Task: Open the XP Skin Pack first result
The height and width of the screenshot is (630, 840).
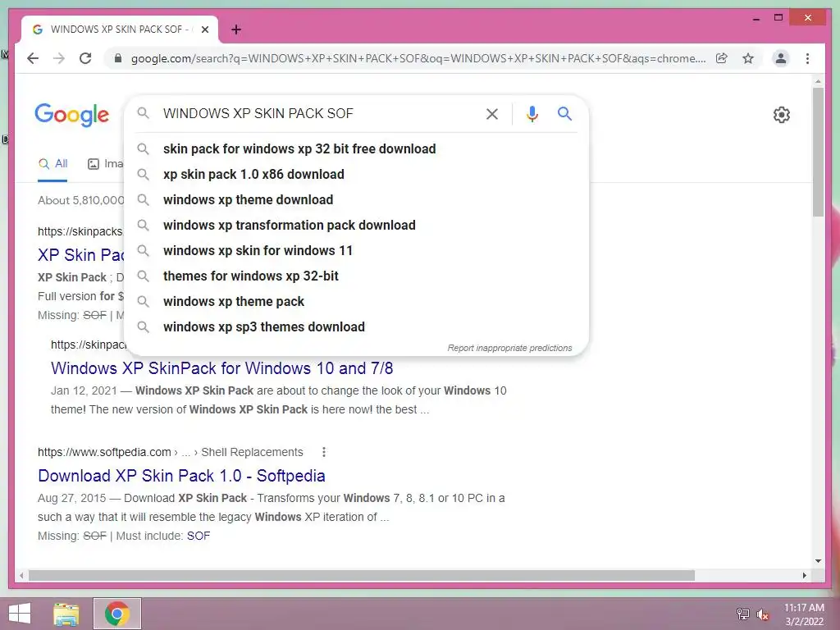Action: coord(81,255)
